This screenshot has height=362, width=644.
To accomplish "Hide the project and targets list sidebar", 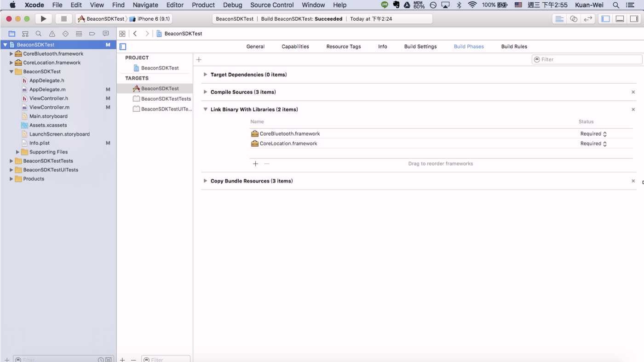I will pyautogui.click(x=123, y=46).
